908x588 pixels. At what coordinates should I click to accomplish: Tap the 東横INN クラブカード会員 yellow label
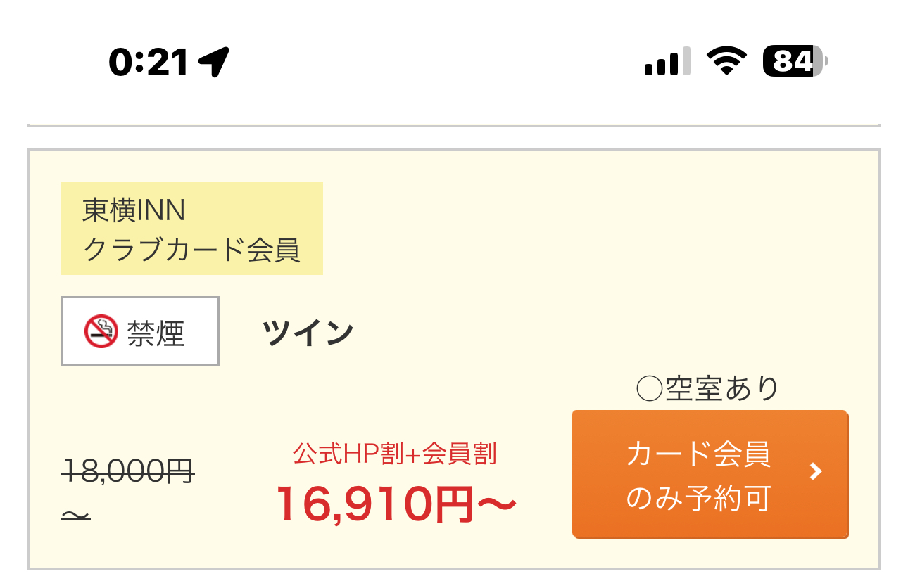coord(192,229)
